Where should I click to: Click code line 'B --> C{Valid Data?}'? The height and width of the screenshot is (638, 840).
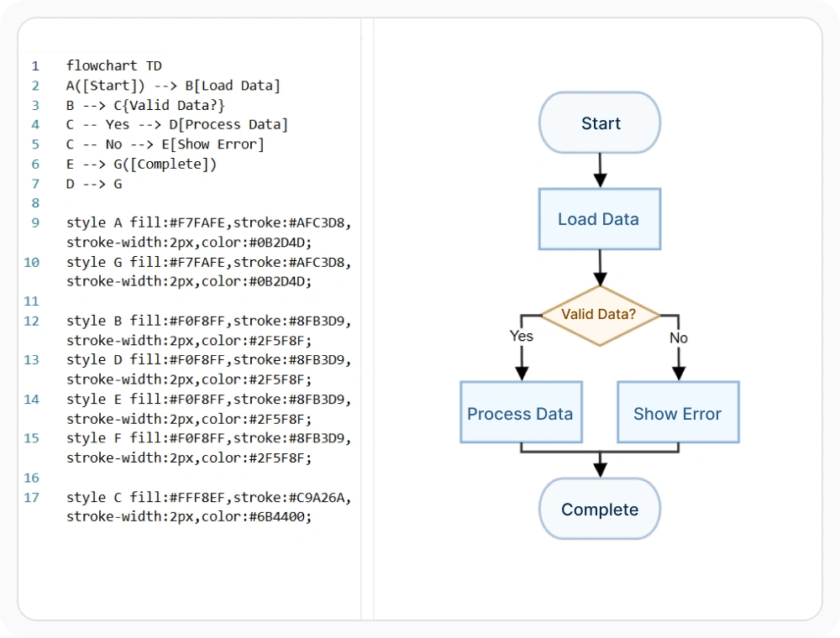(145, 106)
